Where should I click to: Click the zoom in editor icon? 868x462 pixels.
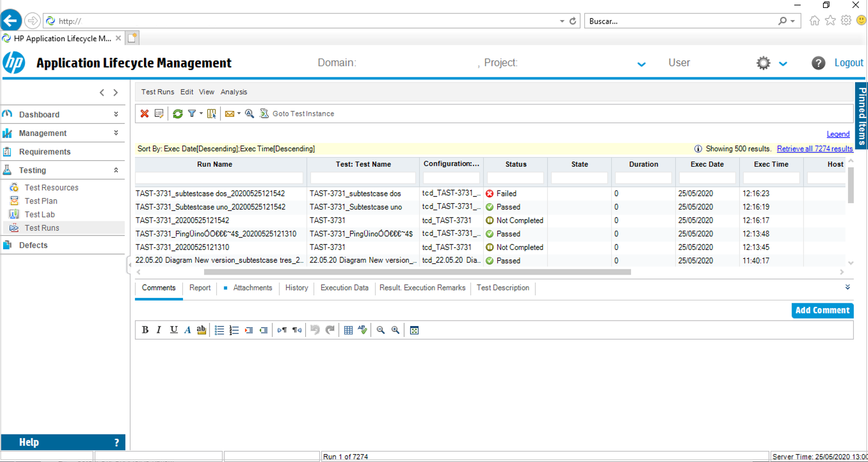(395, 330)
